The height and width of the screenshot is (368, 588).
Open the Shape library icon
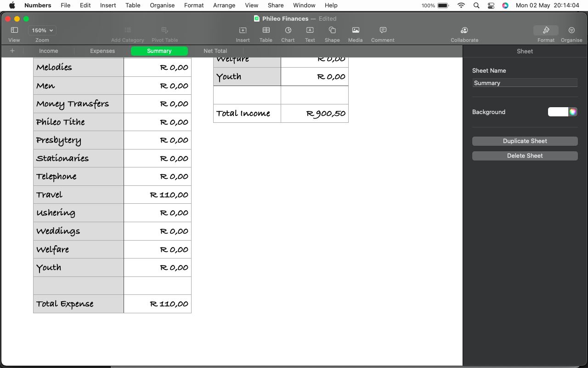pos(332,30)
